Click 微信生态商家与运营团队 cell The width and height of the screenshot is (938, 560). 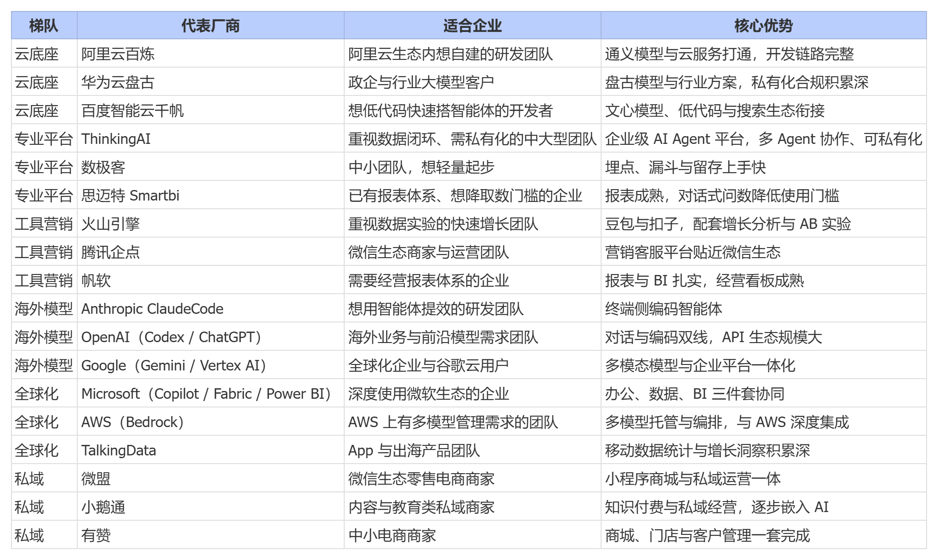tap(473, 252)
